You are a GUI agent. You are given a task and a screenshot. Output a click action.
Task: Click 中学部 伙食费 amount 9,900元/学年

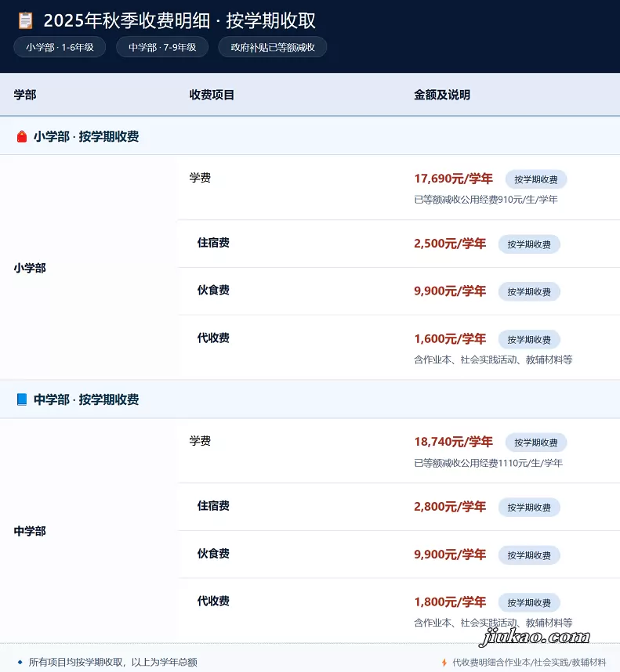click(450, 555)
